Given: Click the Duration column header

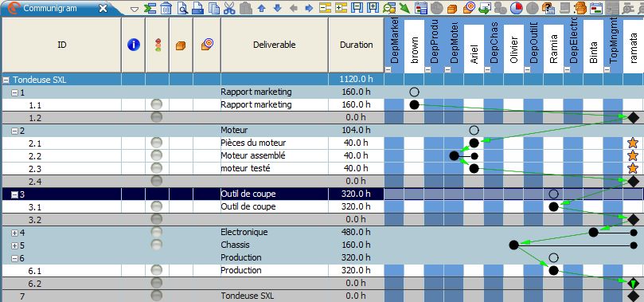Looking at the screenshot, I should coord(356,45).
